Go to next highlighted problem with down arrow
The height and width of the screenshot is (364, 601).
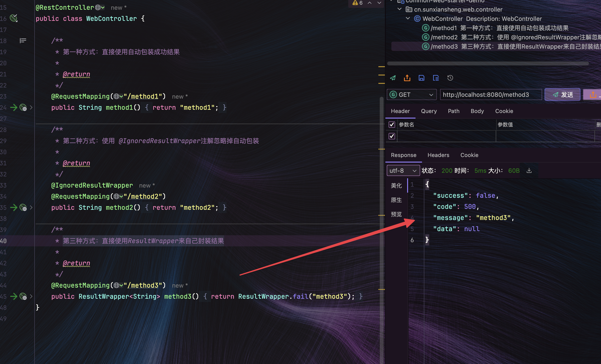pos(379,3)
